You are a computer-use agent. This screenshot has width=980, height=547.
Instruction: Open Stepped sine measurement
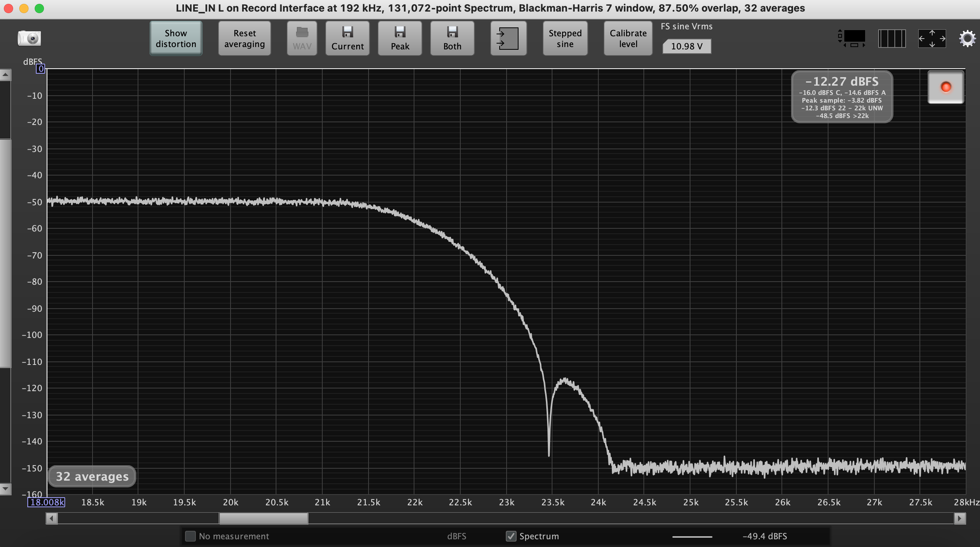(565, 38)
